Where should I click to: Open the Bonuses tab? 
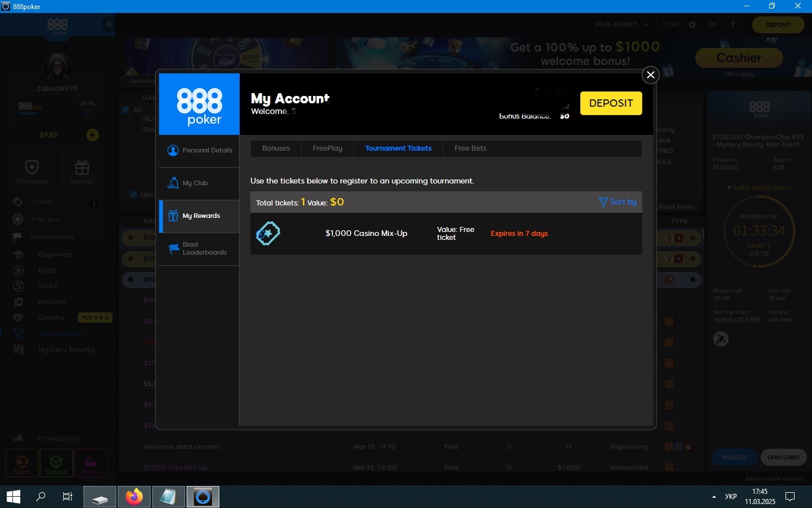276,148
